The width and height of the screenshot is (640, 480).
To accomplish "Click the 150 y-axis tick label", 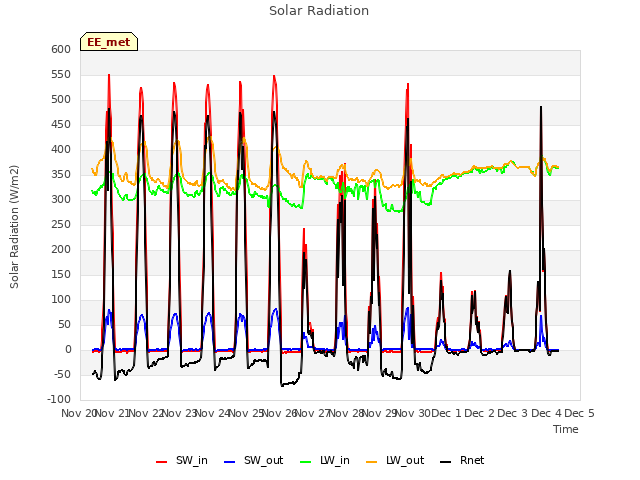I will [x=61, y=274].
